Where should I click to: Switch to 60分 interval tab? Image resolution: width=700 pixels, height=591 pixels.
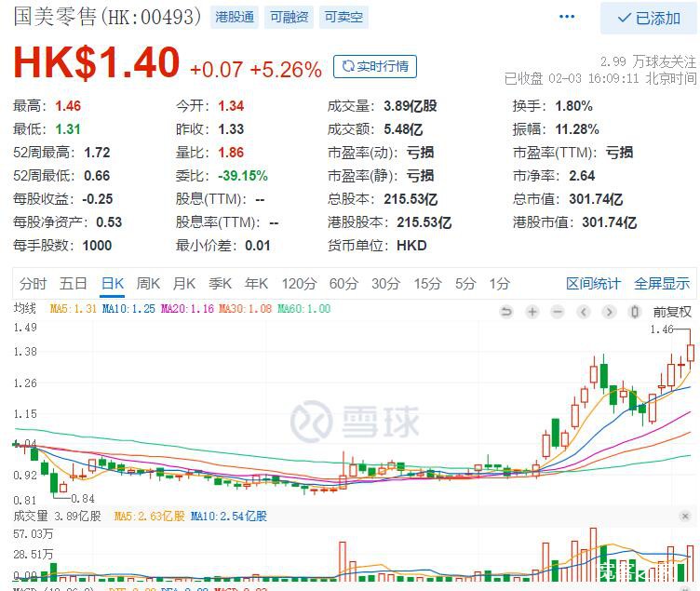click(x=343, y=284)
